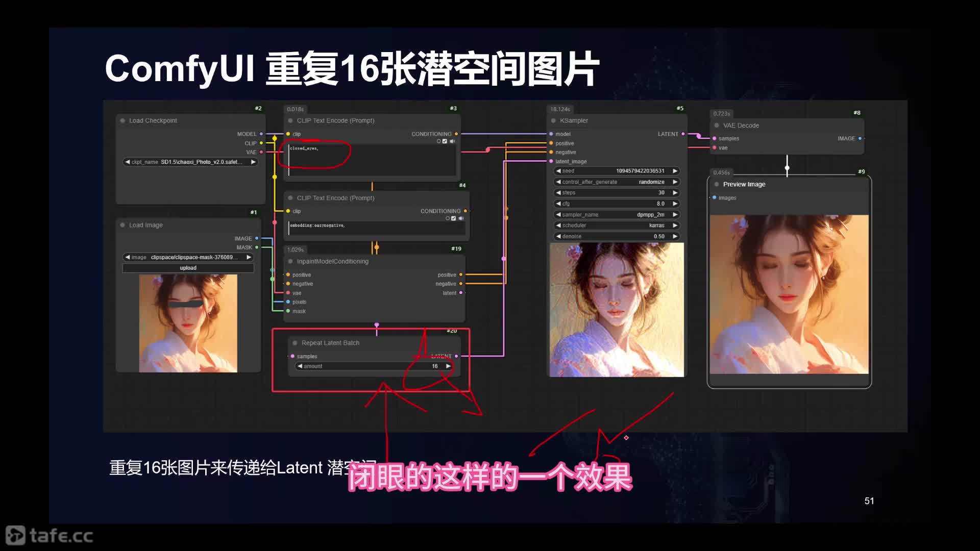Click the closed_eyes prompt text box
Viewport: 980px width, 551px height.
click(x=372, y=160)
